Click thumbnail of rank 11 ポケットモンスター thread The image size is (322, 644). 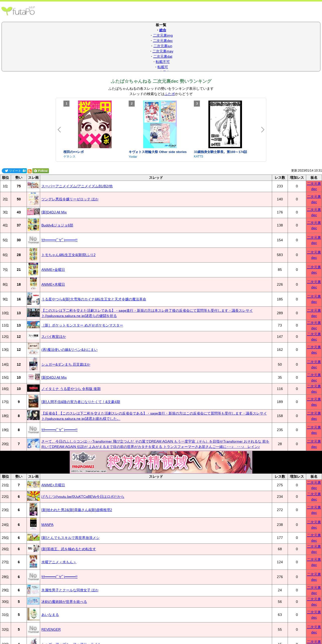click(x=33, y=325)
